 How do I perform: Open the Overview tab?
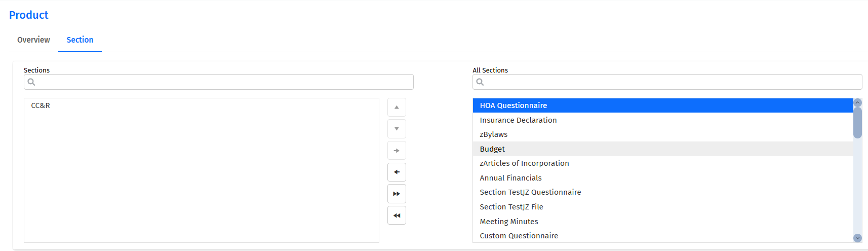[33, 40]
